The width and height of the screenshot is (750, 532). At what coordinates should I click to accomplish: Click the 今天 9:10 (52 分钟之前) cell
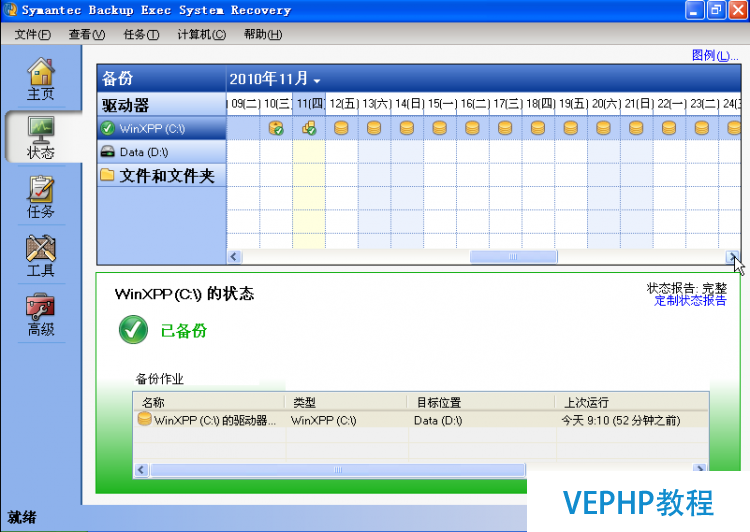point(620,421)
